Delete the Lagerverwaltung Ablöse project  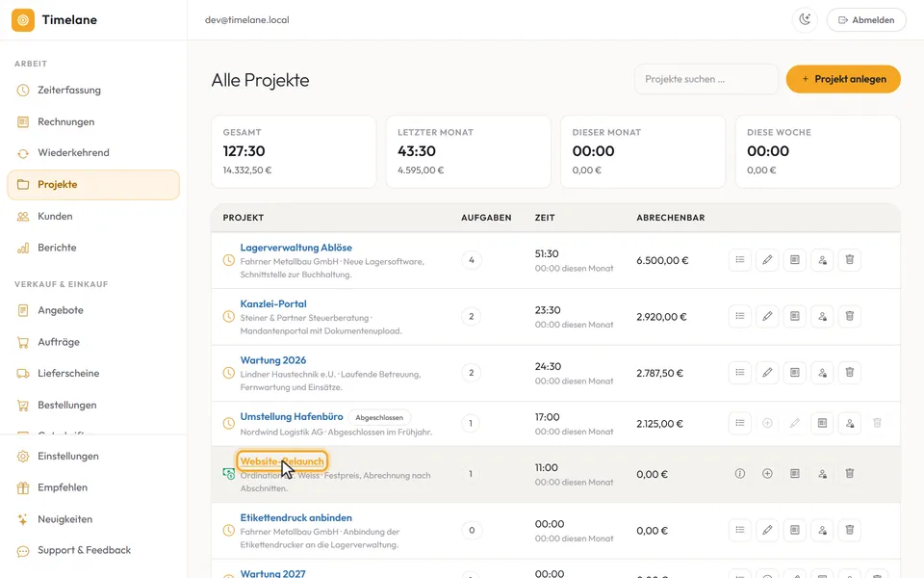(850, 260)
